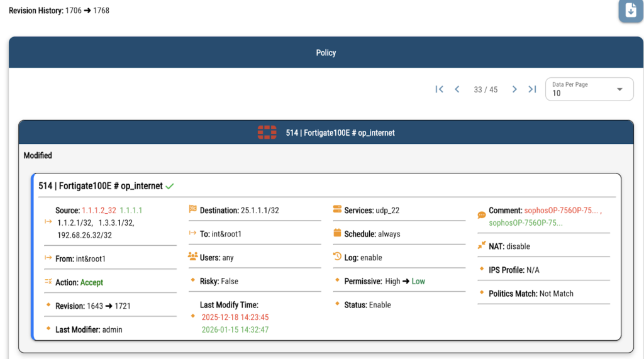
Task: Jump to the last page of results
Action: click(532, 89)
